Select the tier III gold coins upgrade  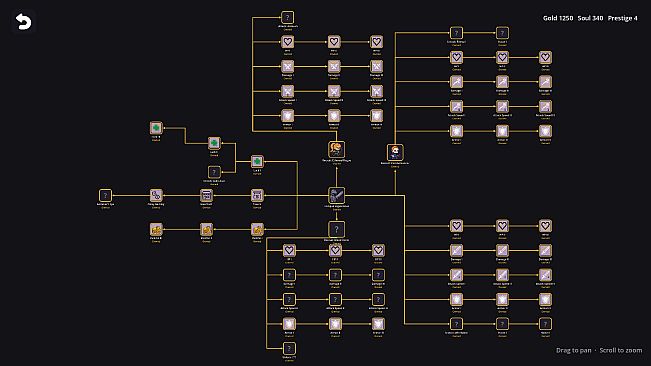point(156,229)
